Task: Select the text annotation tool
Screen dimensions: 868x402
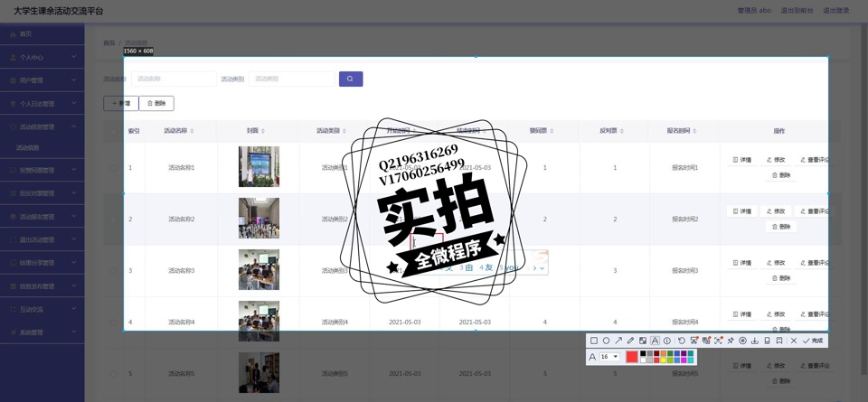Action: click(655, 341)
